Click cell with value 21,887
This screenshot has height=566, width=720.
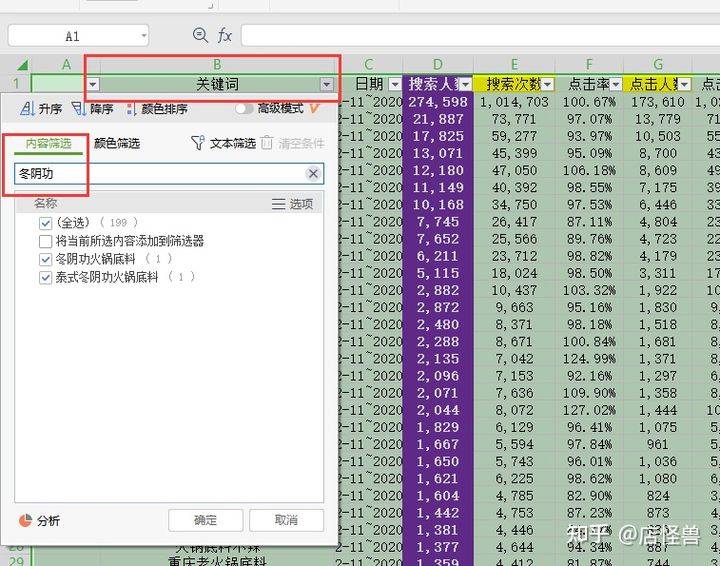tap(438, 119)
